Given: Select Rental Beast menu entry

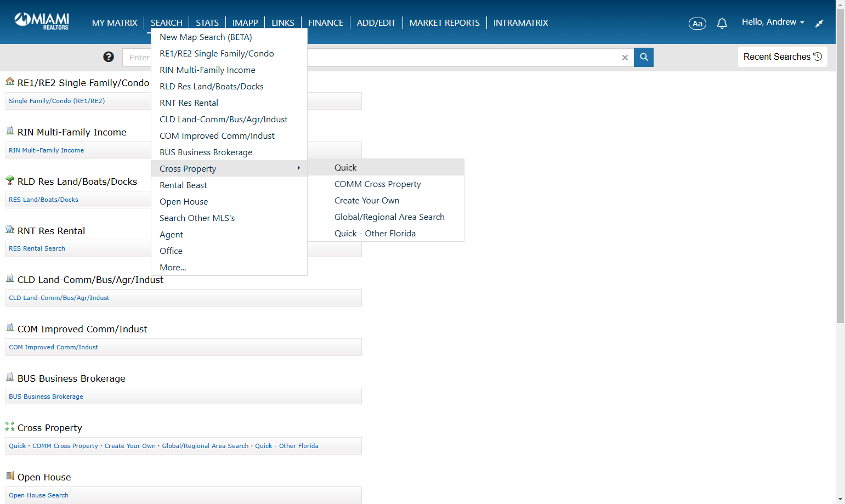Looking at the screenshot, I should click(x=229, y=185).
